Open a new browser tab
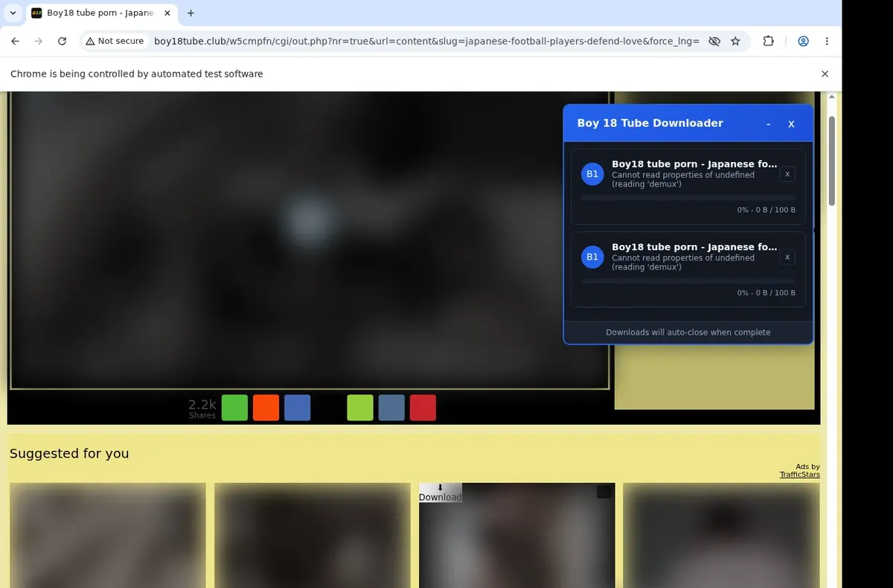The height and width of the screenshot is (588, 893). pyautogui.click(x=191, y=13)
